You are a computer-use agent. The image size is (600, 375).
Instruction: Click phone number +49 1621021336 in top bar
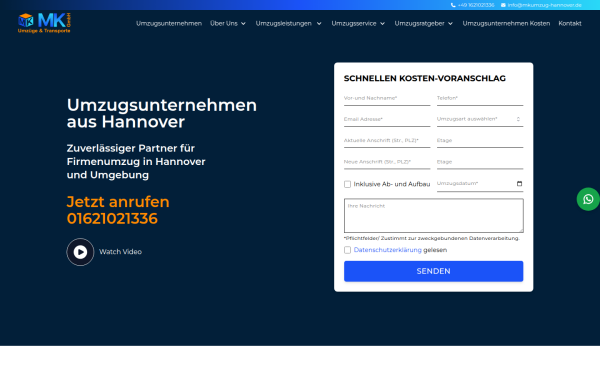click(x=476, y=5)
